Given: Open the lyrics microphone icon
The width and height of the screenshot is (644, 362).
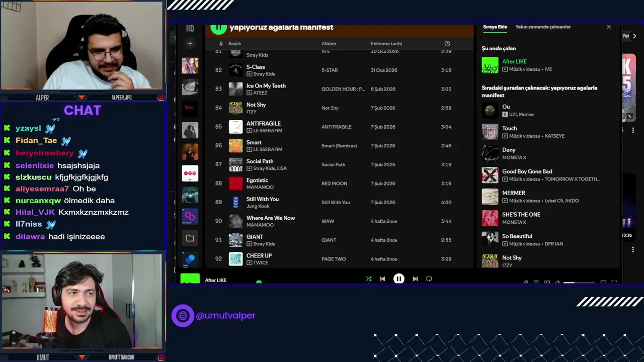Looking at the screenshot, I should point(525,283).
